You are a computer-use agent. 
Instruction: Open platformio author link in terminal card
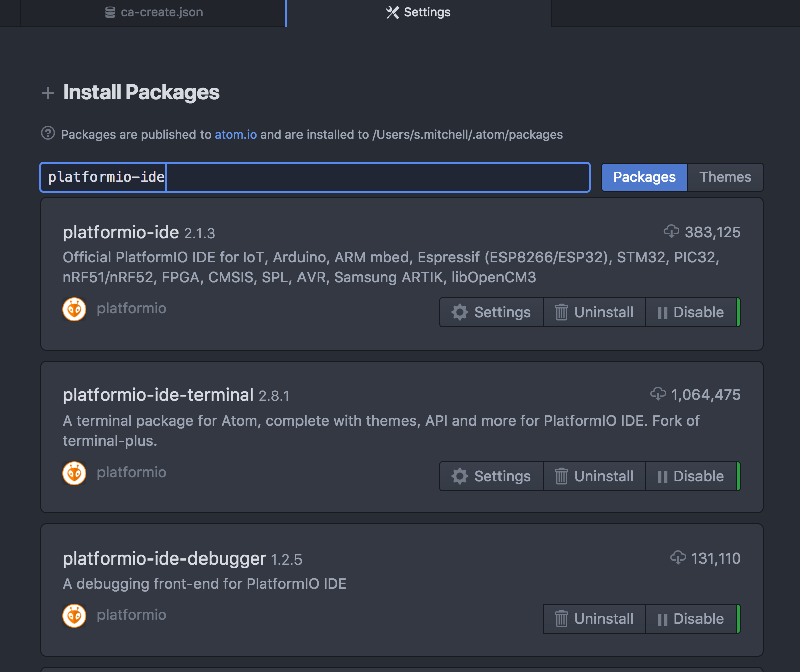tap(132, 472)
